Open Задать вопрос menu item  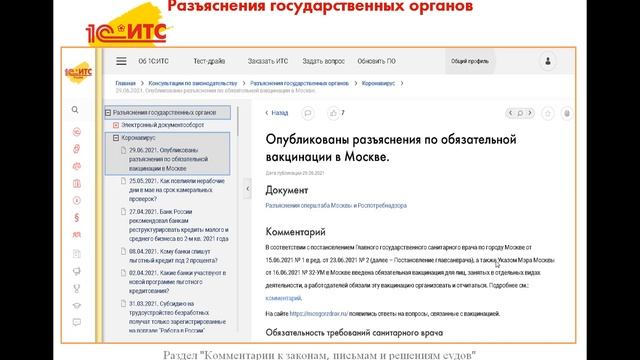323,61
